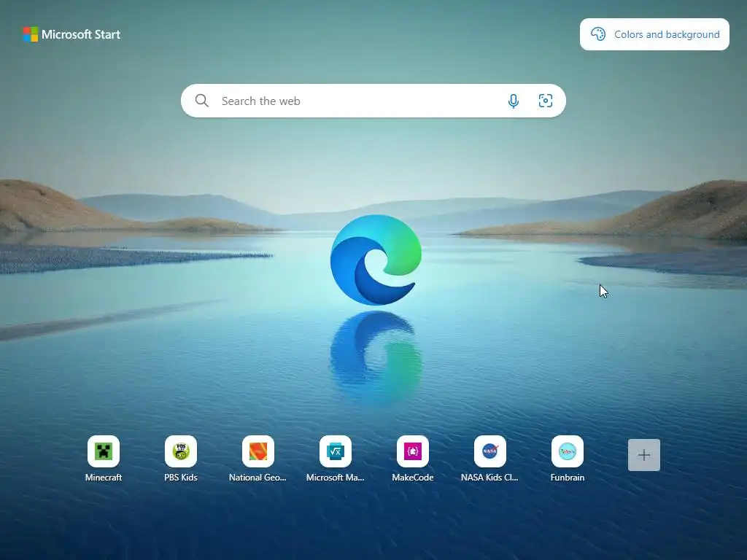Click the magnifying glass search icon
747x560 pixels.
point(202,101)
